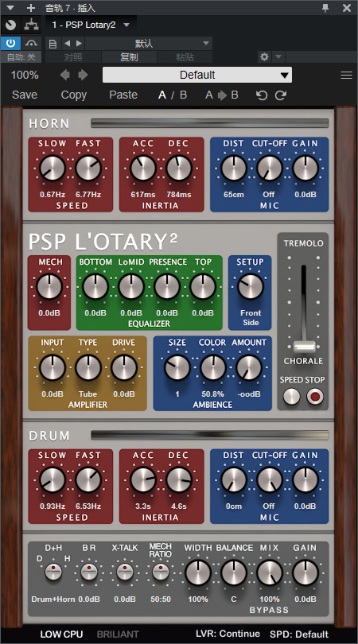The height and width of the screenshot is (644, 358).
Task: Click the 音轨 7 · 插入 window title
Action: pyautogui.click(x=70, y=8)
